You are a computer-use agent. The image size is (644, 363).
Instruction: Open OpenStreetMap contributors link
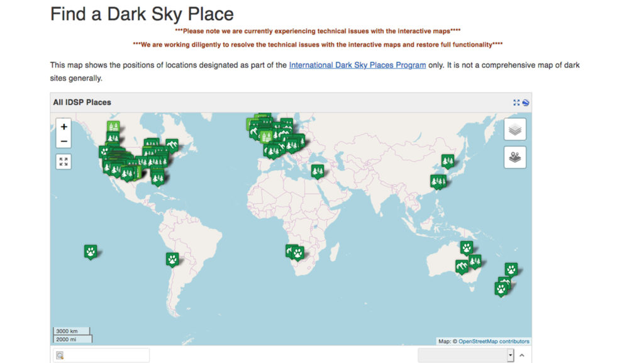(x=494, y=341)
